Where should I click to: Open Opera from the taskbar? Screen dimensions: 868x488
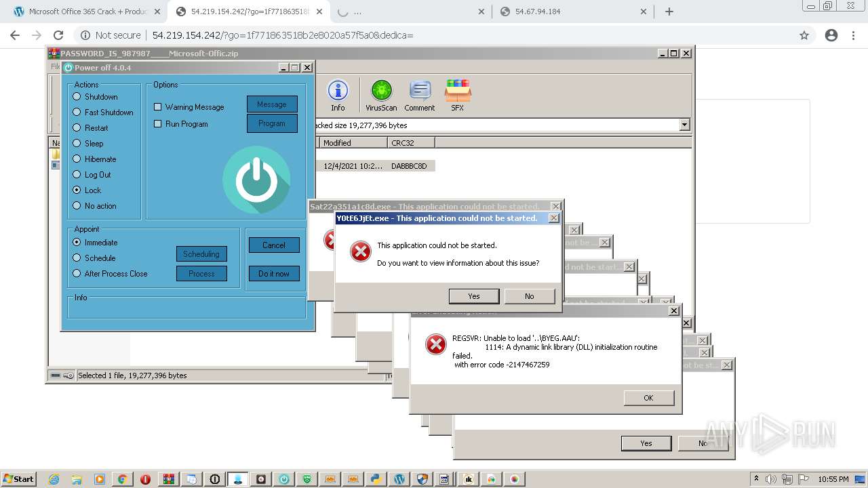click(x=145, y=479)
